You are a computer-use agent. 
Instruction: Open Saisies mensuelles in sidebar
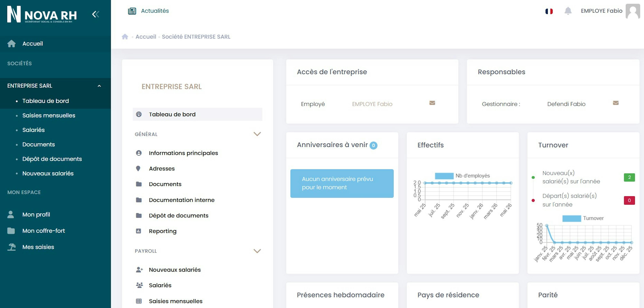(49, 115)
